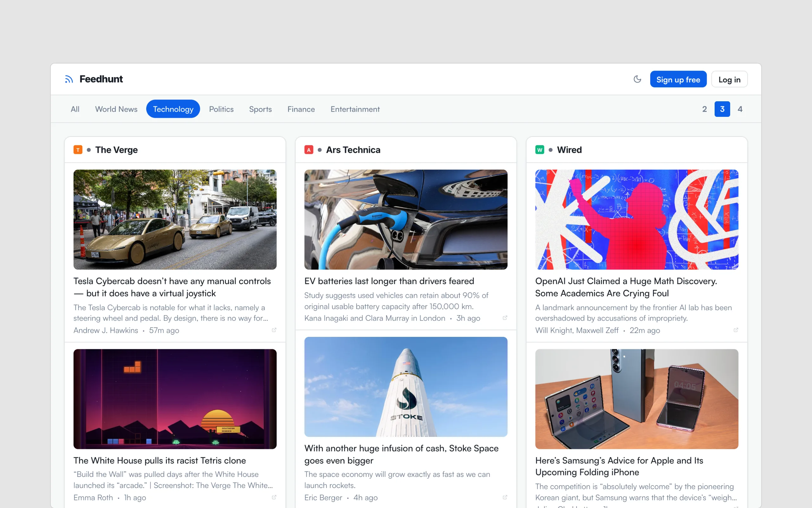Open the OpenAI Math Discovery headline
Screen dimensions: 812x508
(x=626, y=287)
